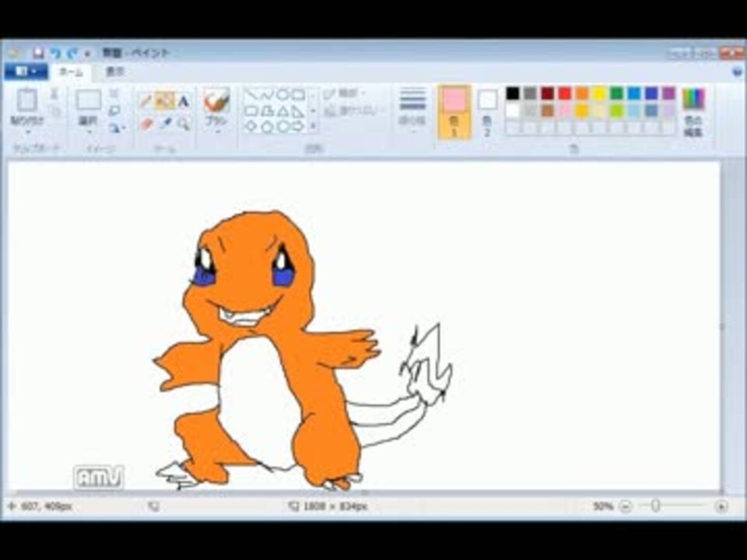Choose the Oval shape
Viewport: 747px width, 560px height.
(282, 95)
